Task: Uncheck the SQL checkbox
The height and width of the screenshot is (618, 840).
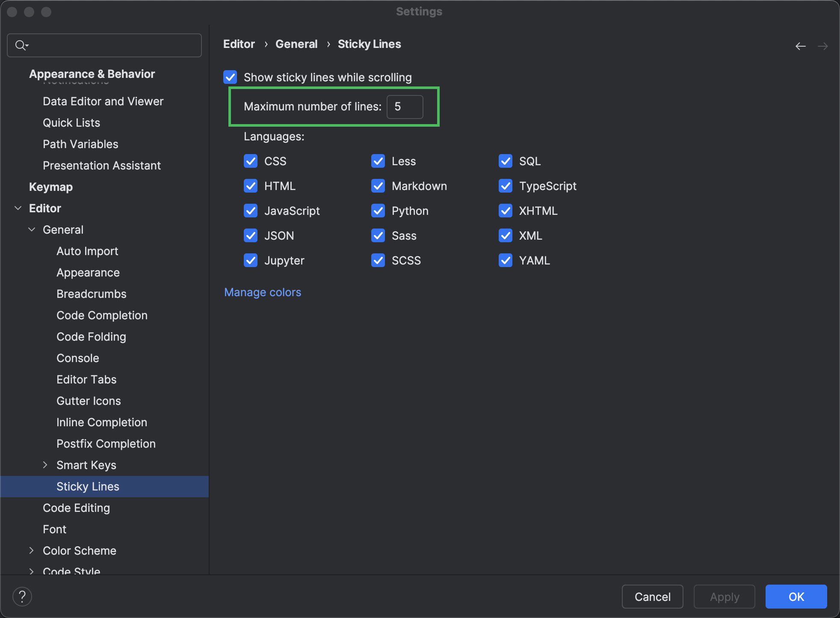Action: point(505,161)
